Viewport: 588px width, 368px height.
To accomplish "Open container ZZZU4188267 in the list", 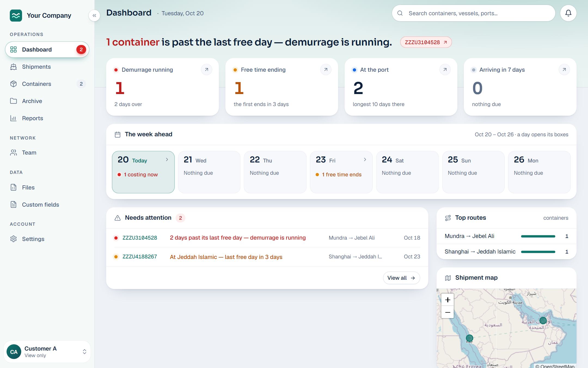I will pyautogui.click(x=140, y=257).
